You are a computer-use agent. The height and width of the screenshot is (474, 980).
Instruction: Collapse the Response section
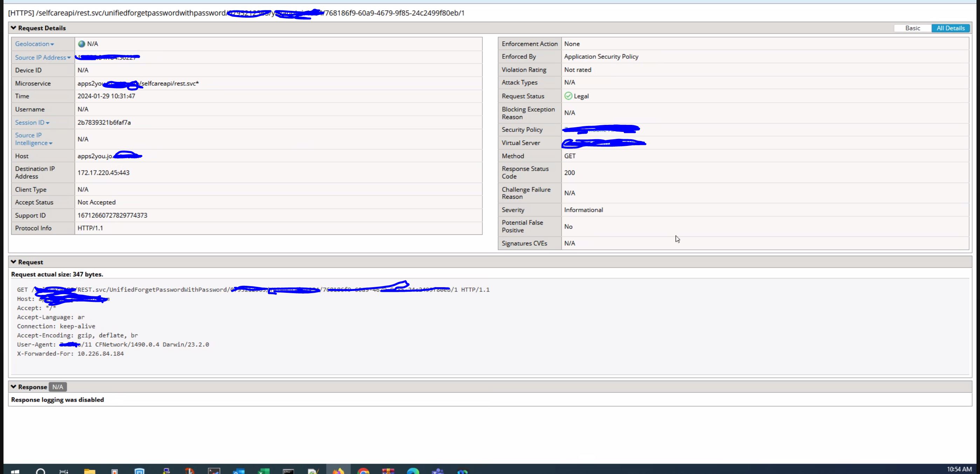14,387
